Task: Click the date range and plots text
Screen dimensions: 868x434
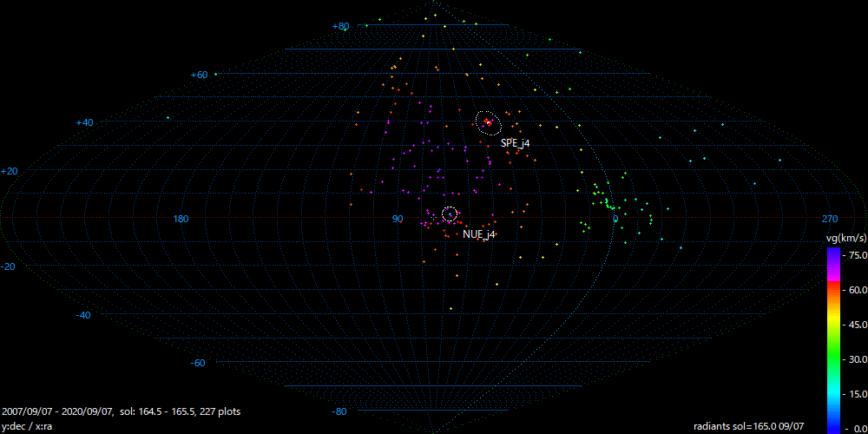Action: point(122,411)
